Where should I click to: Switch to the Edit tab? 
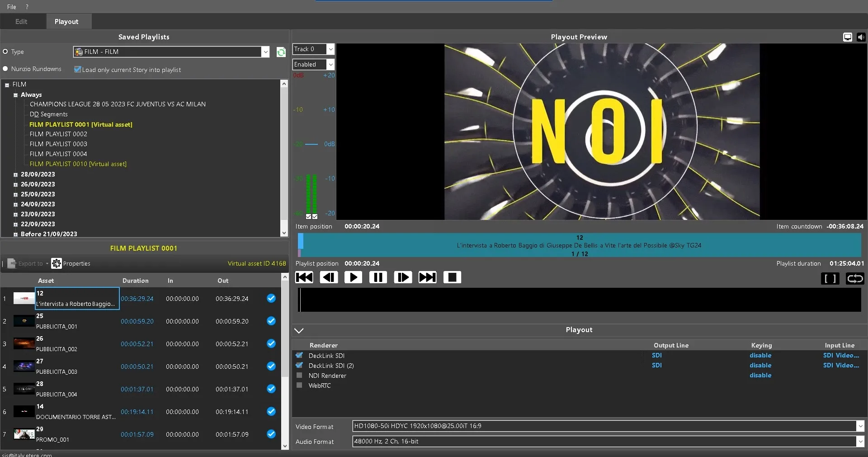click(x=21, y=22)
